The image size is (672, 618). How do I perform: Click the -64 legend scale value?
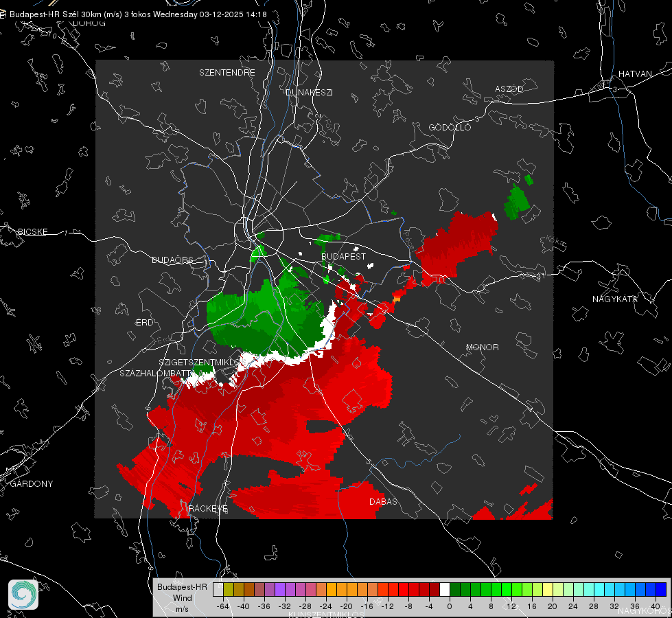click(x=223, y=606)
